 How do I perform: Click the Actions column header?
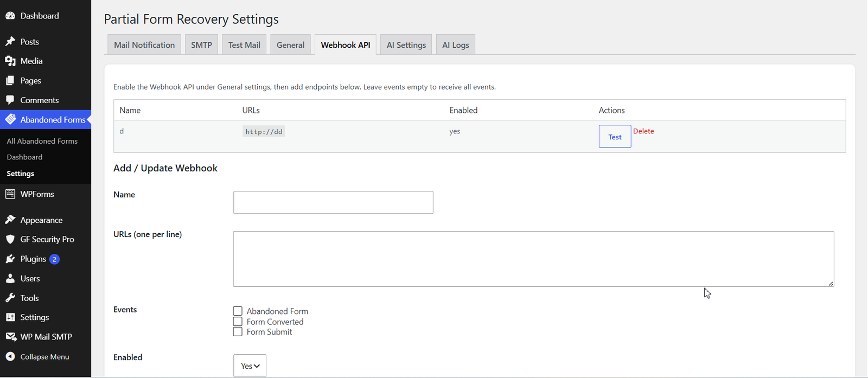click(612, 110)
